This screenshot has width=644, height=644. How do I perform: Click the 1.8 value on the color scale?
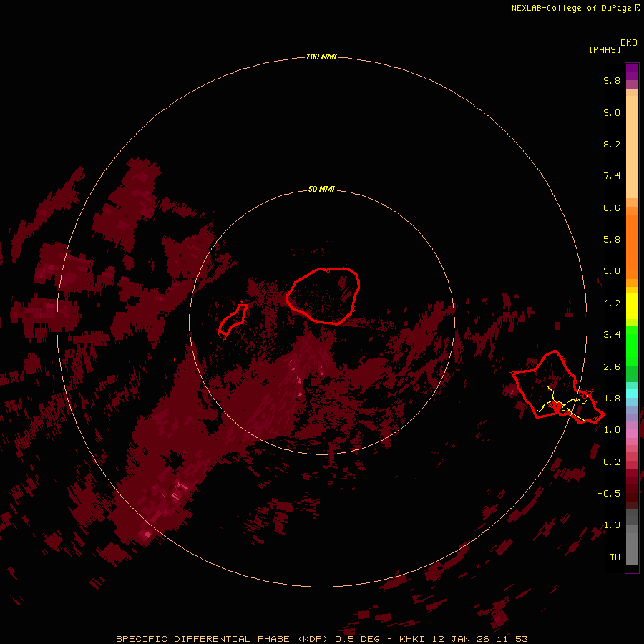click(612, 399)
